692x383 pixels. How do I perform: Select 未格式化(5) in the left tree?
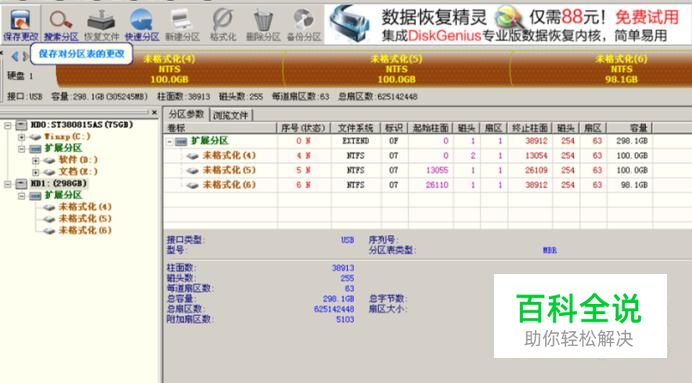(x=85, y=218)
